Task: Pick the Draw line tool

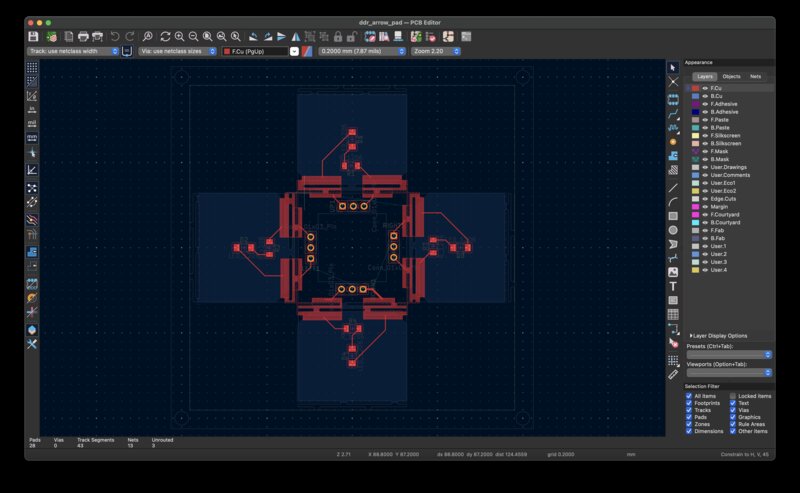Action: point(673,186)
